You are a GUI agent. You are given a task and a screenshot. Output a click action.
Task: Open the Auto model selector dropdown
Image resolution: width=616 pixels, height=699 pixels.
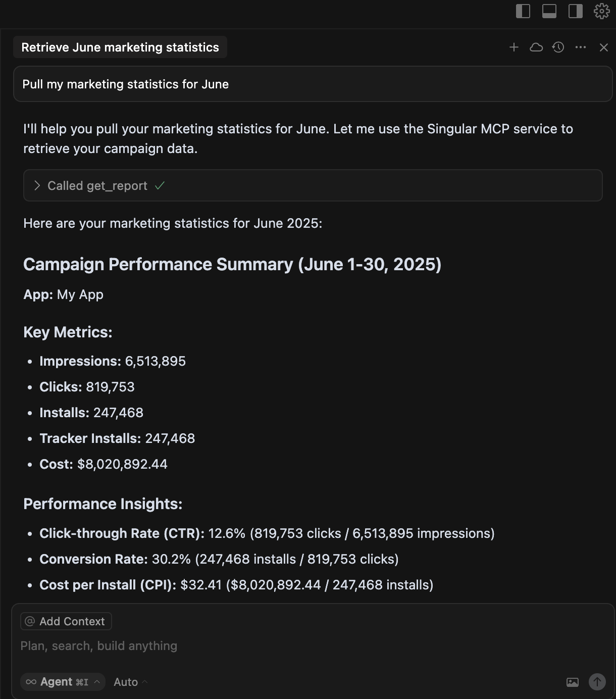130,682
